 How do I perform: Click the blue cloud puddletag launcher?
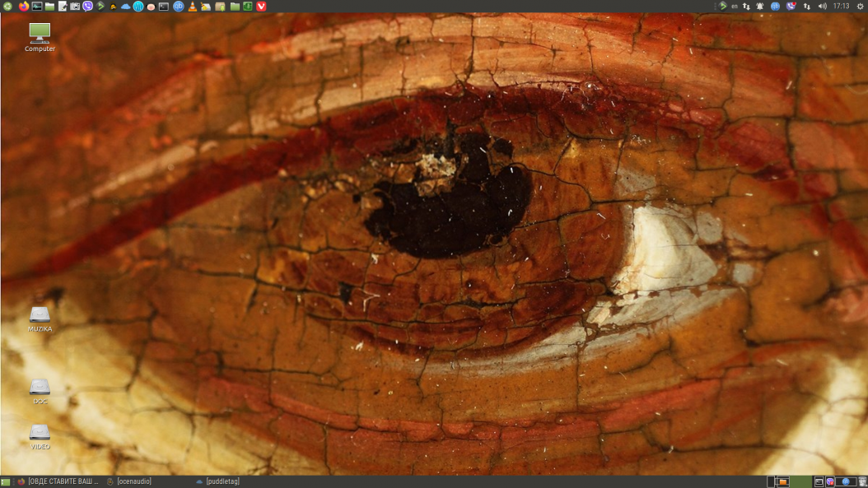(x=125, y=6)
